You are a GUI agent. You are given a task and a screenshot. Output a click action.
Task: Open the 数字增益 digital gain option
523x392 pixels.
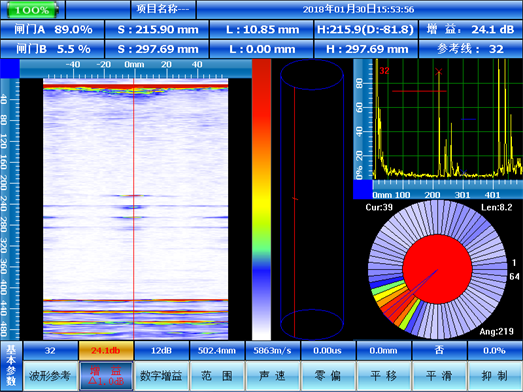pyautogui.click(x=161, y=376)
